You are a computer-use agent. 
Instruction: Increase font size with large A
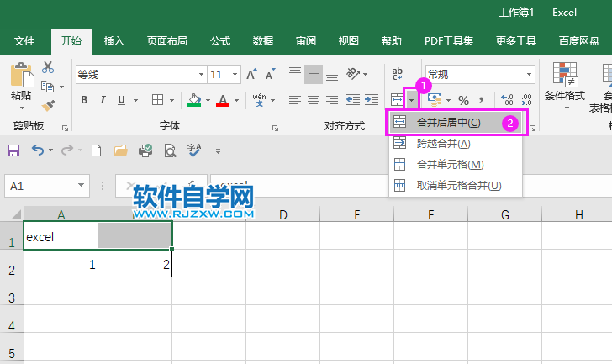pos(251,74)
